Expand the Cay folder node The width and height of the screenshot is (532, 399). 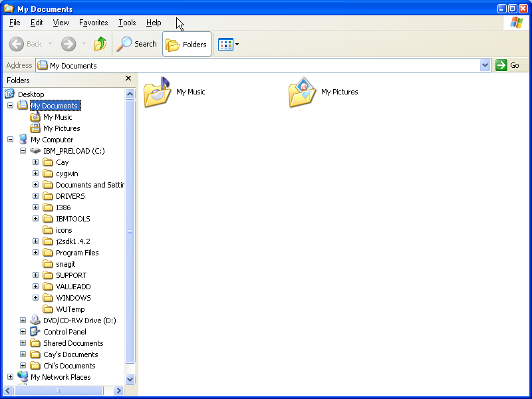(35, 162)
